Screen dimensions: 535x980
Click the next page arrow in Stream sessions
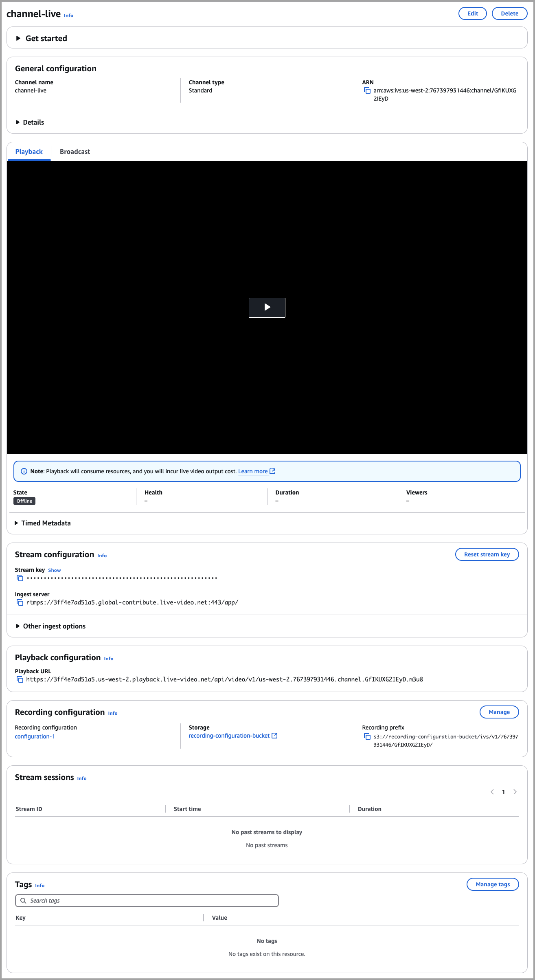click(515, 792)
